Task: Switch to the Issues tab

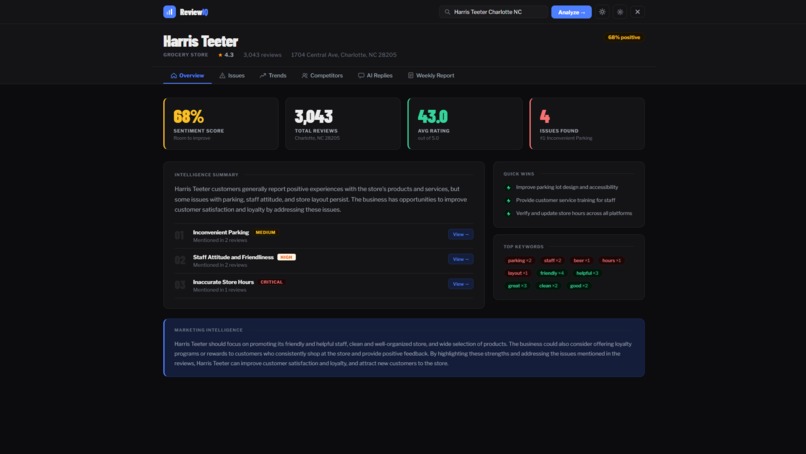Action: (x=232, y=76)
